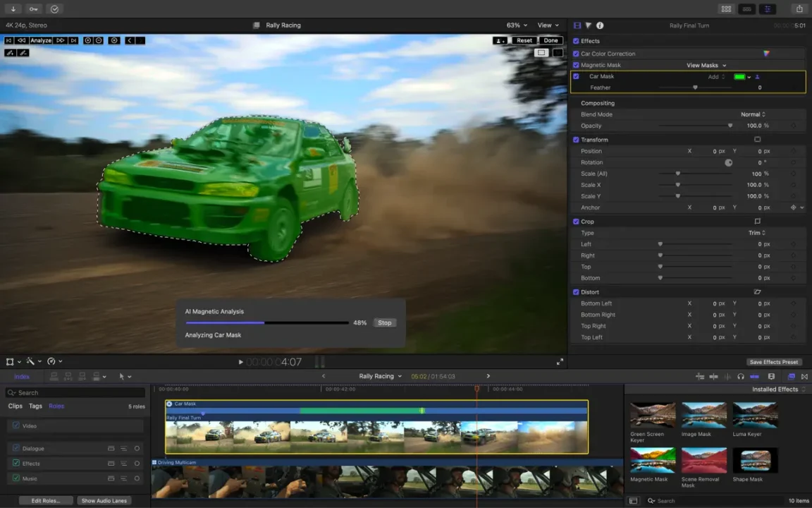Screen dimensions: 812x508
Task: Open the Blend Mode Normal popup
Action: [x=753, y=114]
